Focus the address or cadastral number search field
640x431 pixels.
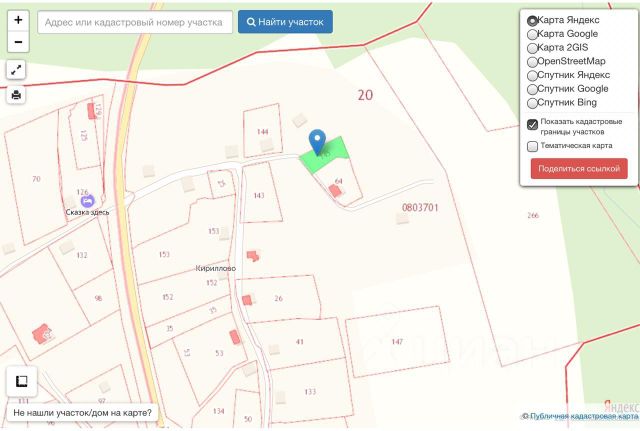click(x=135, y=22)
